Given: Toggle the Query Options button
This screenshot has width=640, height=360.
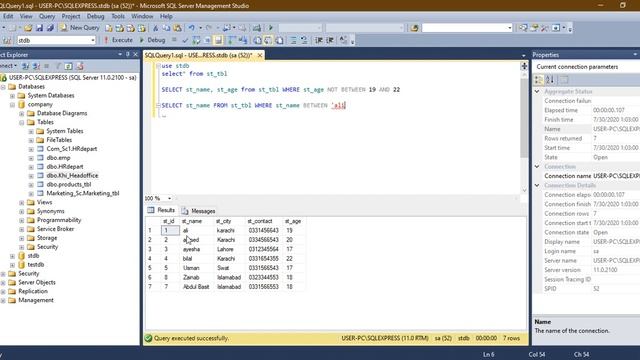Looking at the screenshot, I should (207, 40).
